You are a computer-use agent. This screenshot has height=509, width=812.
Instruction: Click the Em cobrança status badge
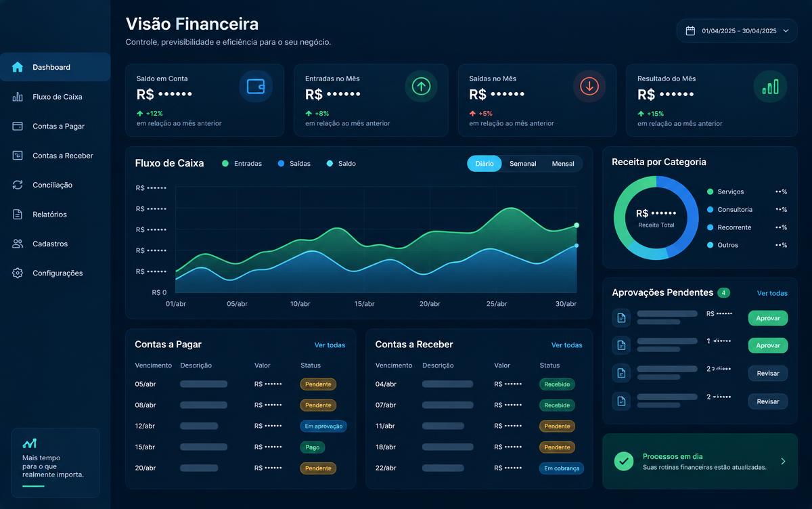click(562, 468)
